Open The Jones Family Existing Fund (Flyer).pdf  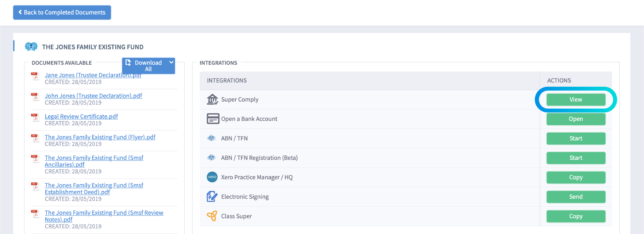click(x=100, y=137)
